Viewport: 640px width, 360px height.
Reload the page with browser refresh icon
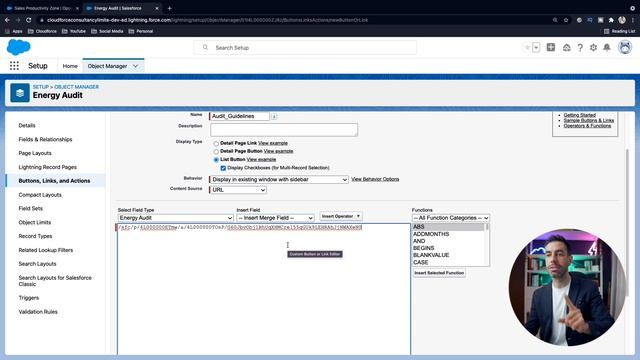[29, 20]
